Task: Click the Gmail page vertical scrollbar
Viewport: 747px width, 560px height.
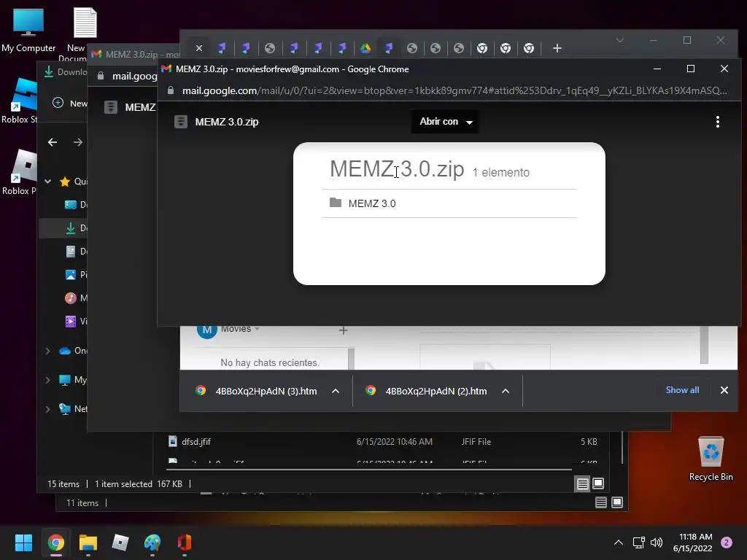Action: click(x=704, y=345)
